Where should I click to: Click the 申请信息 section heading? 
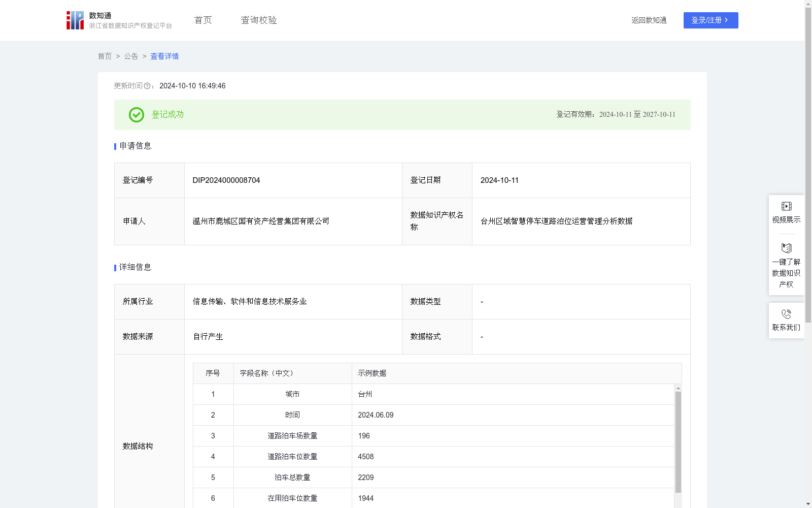click(136, 146)
